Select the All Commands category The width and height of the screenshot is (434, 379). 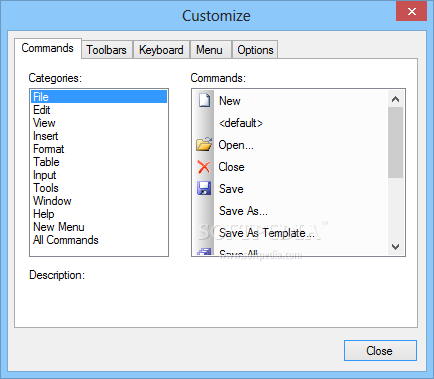99,240
